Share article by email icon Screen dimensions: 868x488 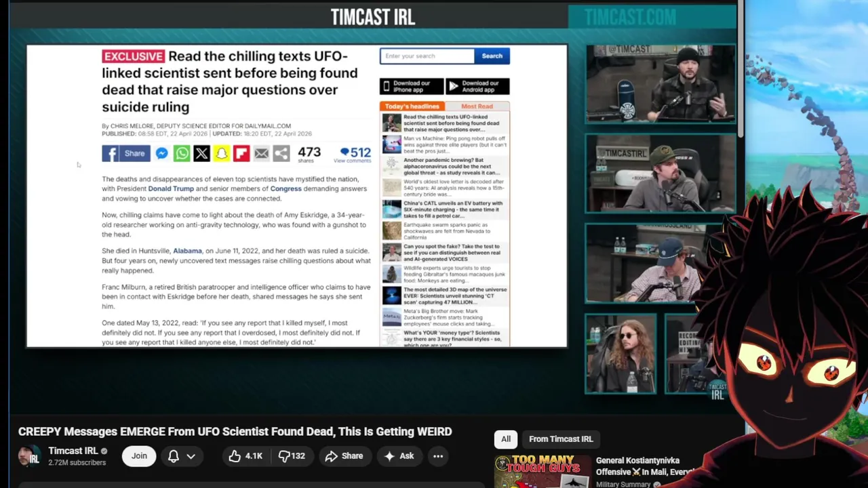(262, 153)
